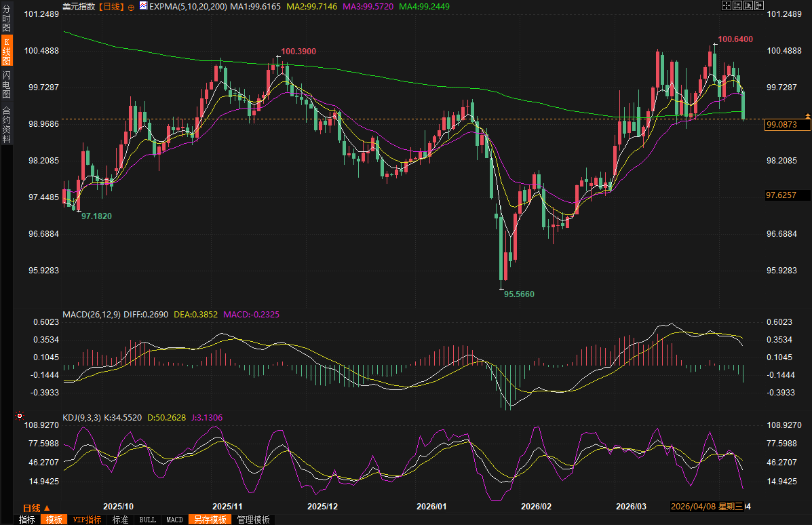Screen dimensions: 812x525
Task: Select the 闪电图 sidebar tab
Action: pyautogui.click(x=6, y=85)
